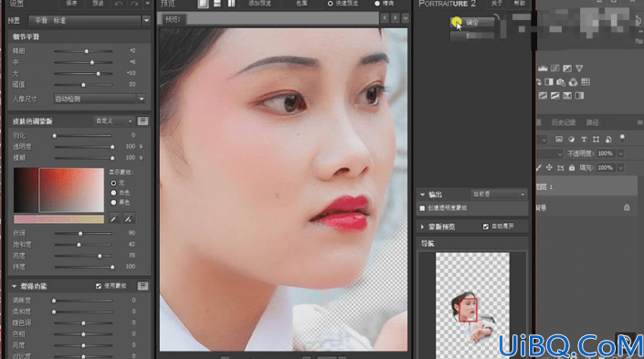Toggle the 自动展开 checkbox
This screenshot has width=644, height=359.
pos(486,227)
